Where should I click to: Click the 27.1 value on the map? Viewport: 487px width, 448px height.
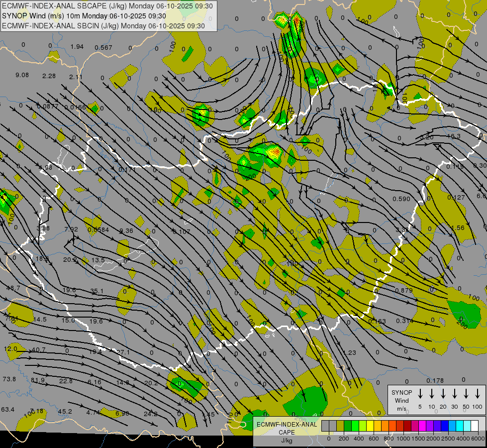[x=123, y=352]
